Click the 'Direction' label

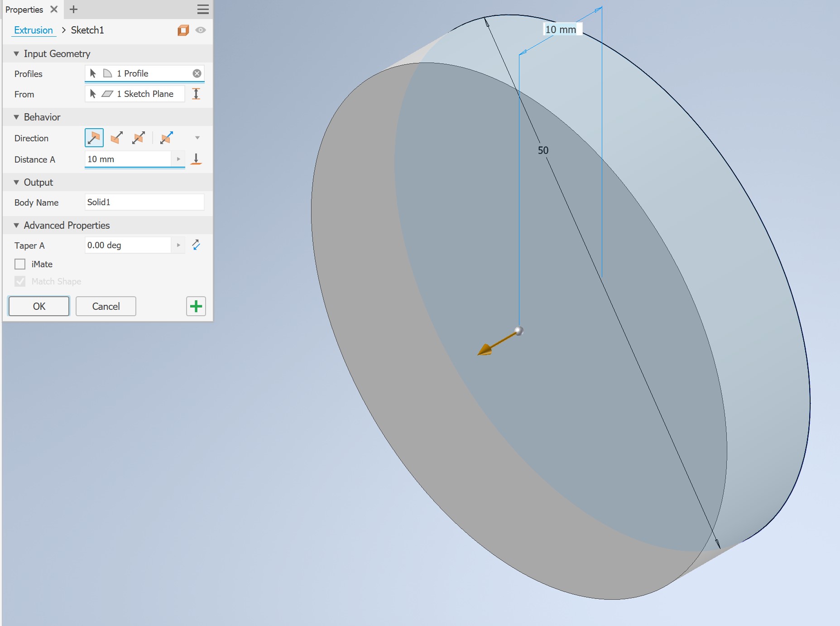pyautogui.click(x=31, y=138)
